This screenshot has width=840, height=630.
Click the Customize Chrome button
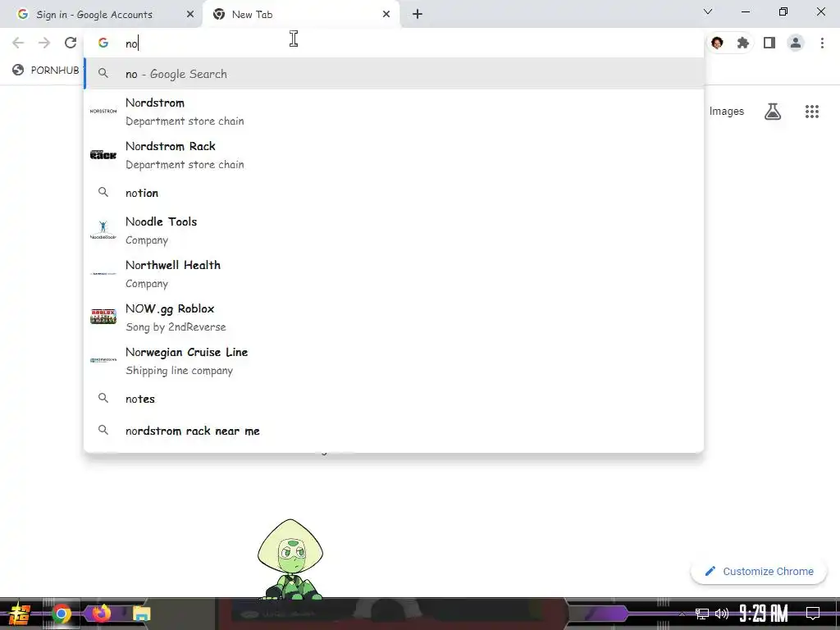coord(759,571)
